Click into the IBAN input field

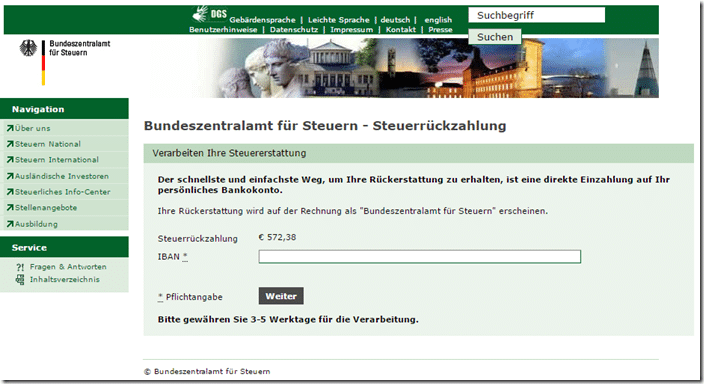419,256
